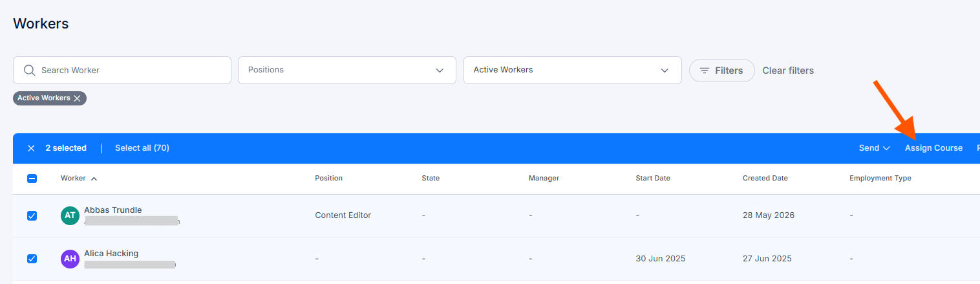Click the AH avatar for Alica Hacking
980x284 pixels.
click(70, 259)
